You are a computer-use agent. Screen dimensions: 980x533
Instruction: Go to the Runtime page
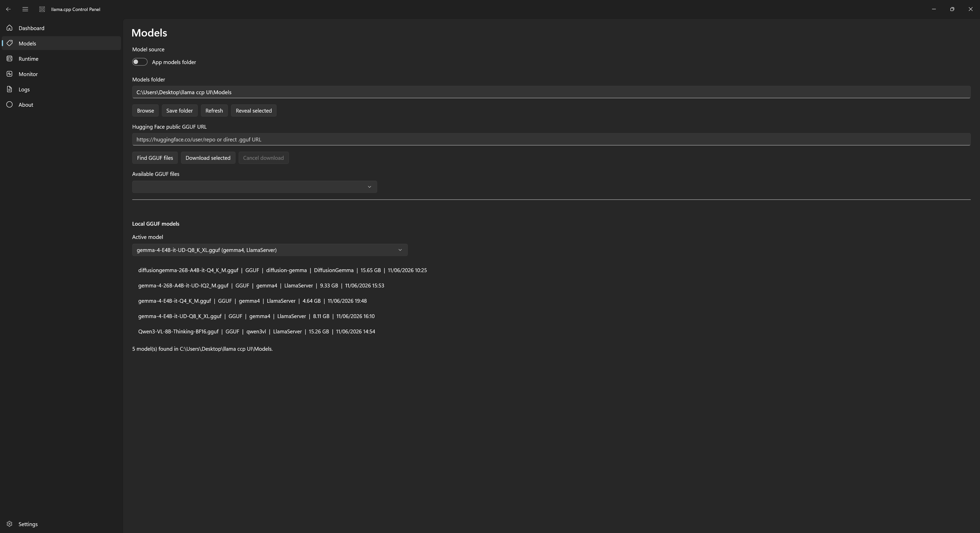point(61,59)
